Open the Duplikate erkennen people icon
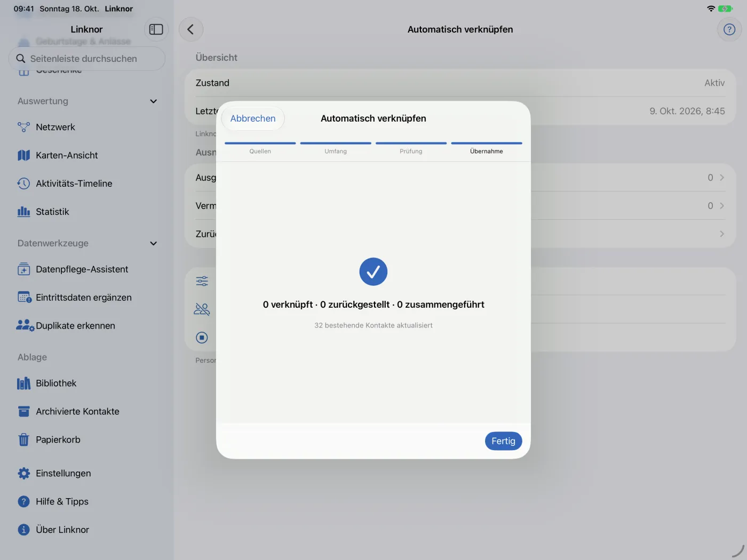Viewport: 747px width, 560px height. pyautogui.click(x=25, y=326)
